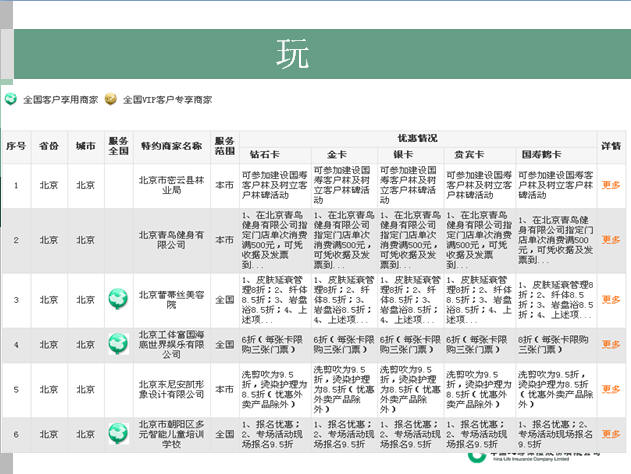Screen dimensions: 631x474
Task: Click the gold VIP-customer legend icon
Action: (x=111, y=99)
